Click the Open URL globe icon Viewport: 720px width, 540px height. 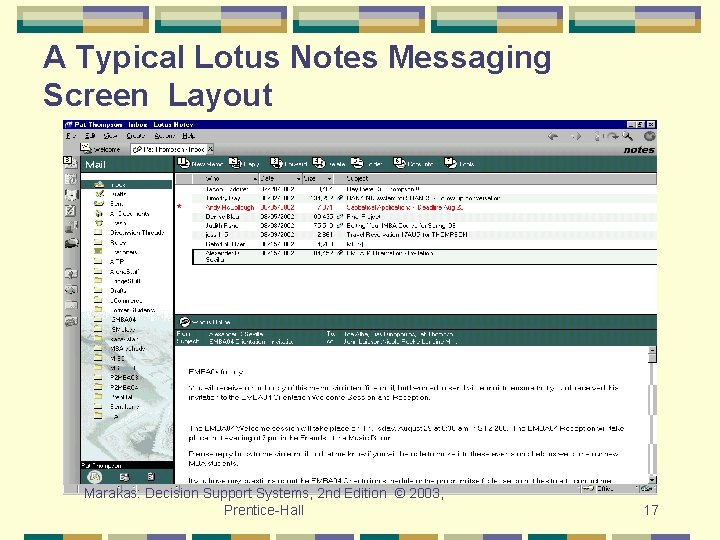click(x=649, y=136)
